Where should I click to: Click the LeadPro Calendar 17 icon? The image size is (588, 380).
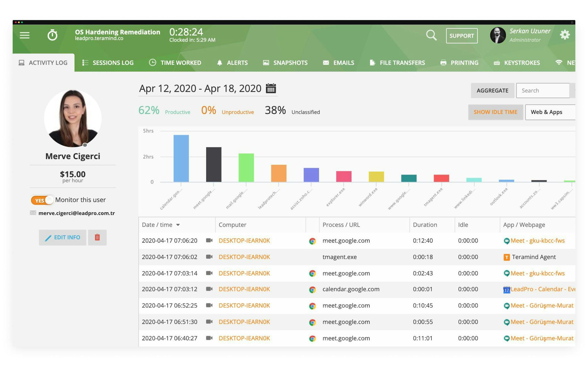506,290
